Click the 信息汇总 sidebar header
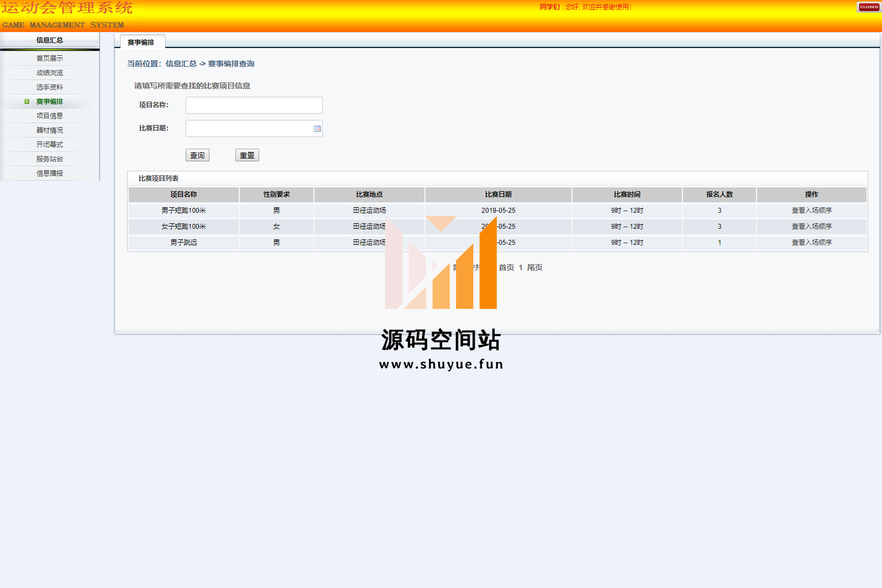The image size is (882, 588). (50, 40)
